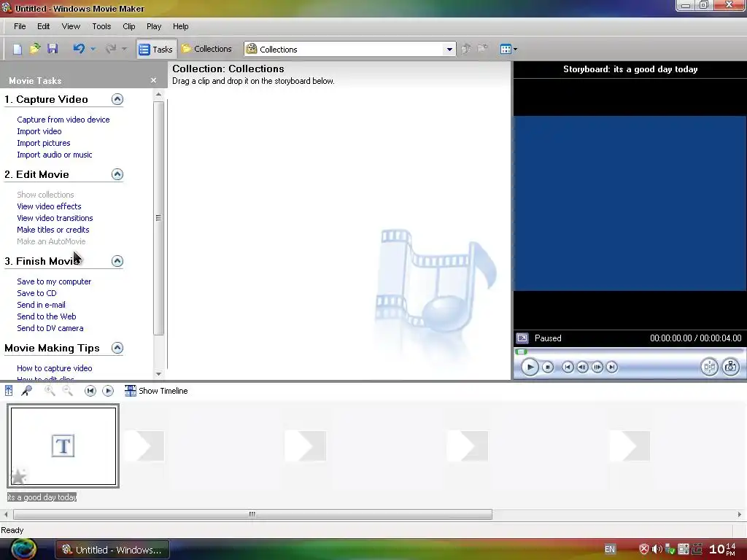Click the preview Forward button
The height and width of the screenshot is (560, 747).
[x=612, y=367]
